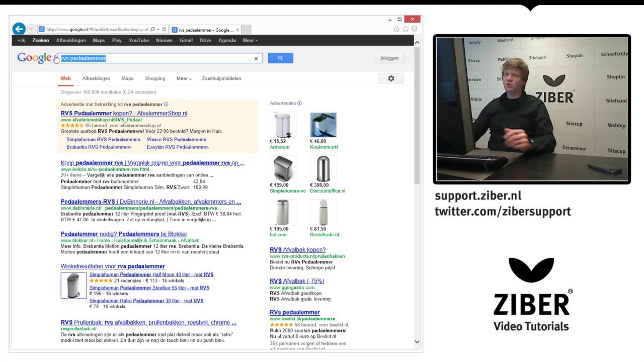644x362 pixels.
Task: Switch to the Maps results tab
Action: (127, 79)
